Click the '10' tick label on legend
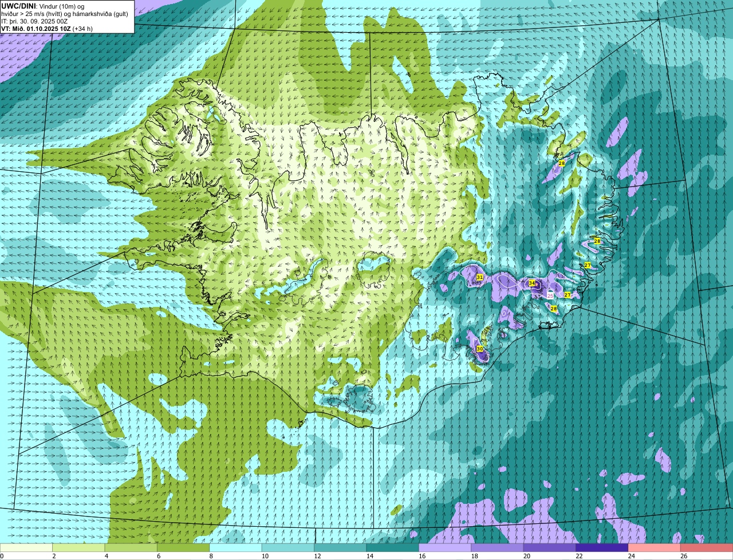The width and height of the screenshot is (733, 560). pyautogui.click(x=265, y=556)
